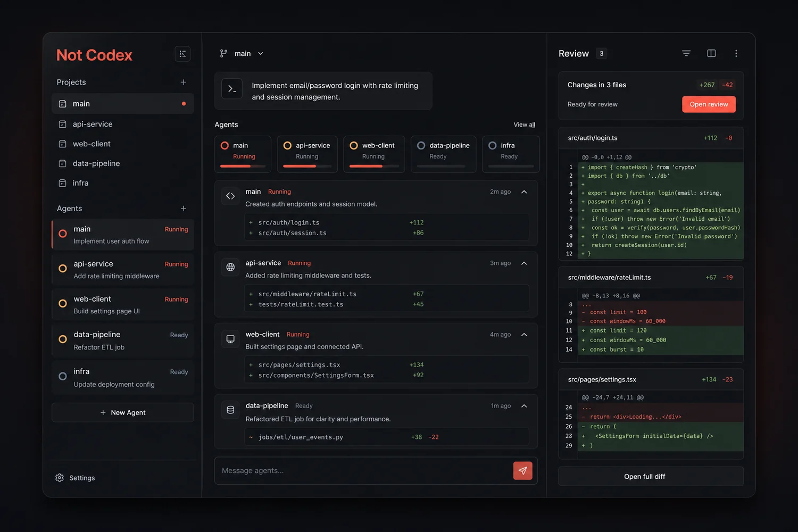Click the status ring on the data-pipeline sidebar agent
Viewport: 798px width, 532px height.
63,339
